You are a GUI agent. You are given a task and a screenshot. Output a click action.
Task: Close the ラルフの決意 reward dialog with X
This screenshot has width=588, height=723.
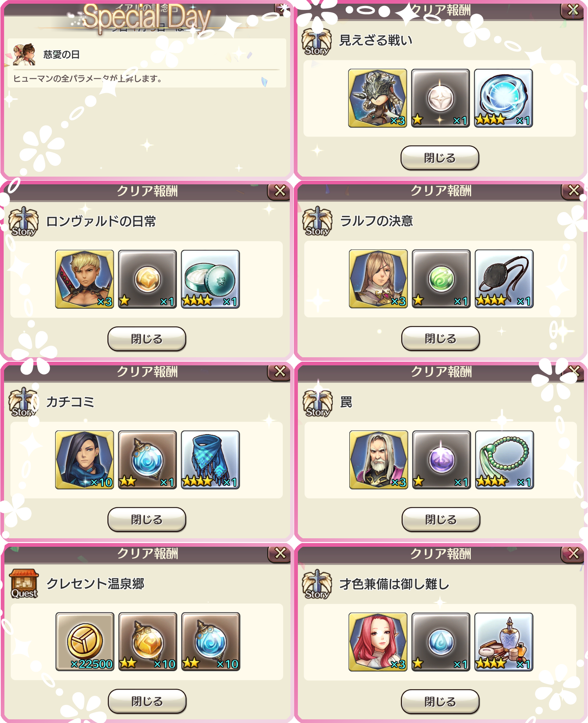573,191
